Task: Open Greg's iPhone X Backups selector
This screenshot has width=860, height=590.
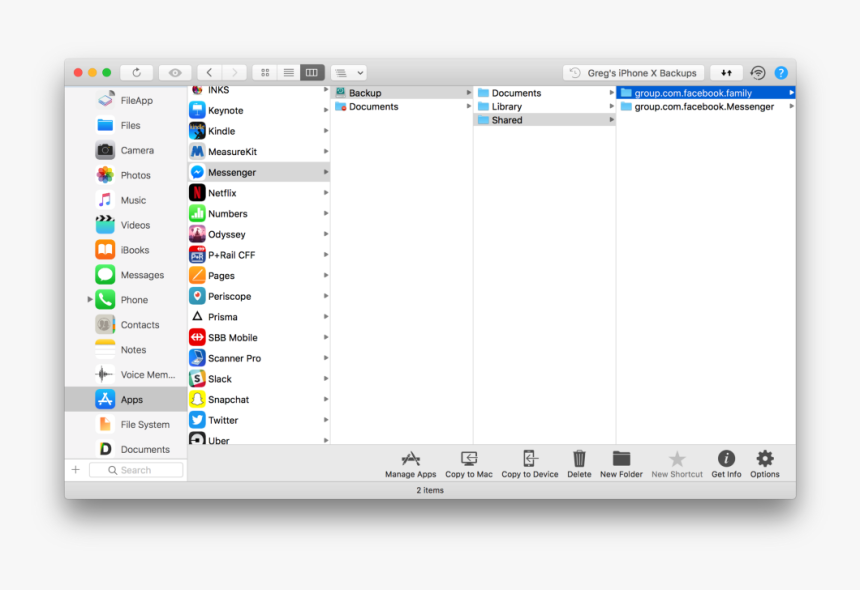Action: pos(633,73)
